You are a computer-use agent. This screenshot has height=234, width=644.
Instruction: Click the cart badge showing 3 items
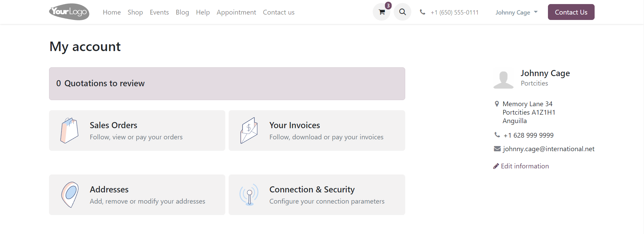388,5
